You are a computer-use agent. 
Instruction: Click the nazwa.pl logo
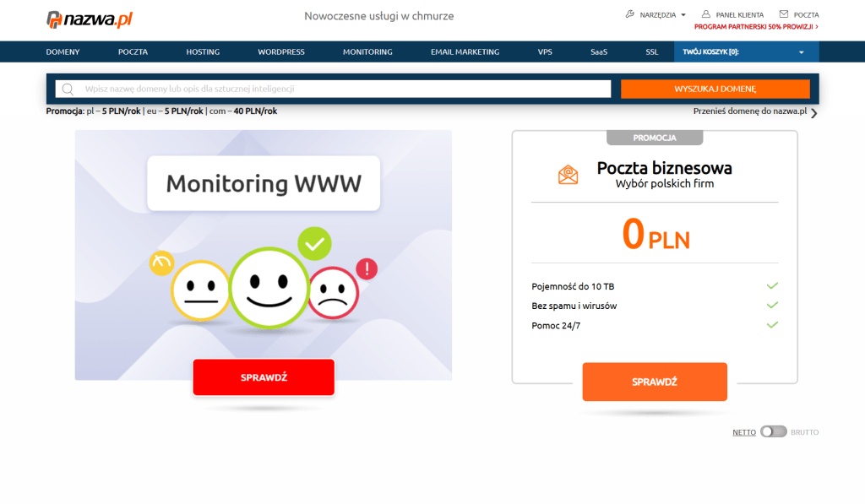pos(90,19)
